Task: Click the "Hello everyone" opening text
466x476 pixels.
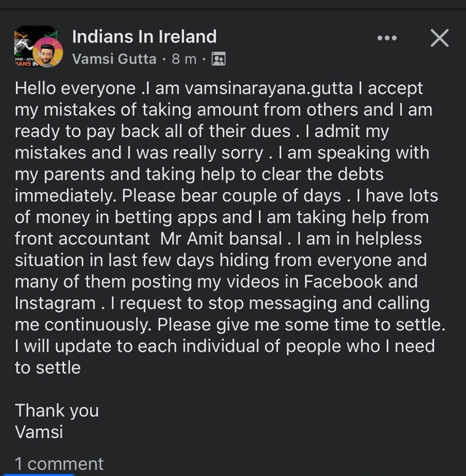Action: (x=75, y=88)
